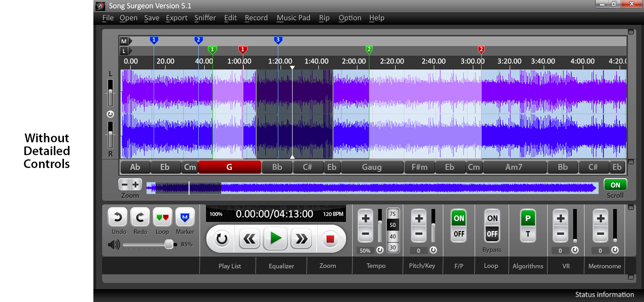Click the speaker volume icon
Image resolution: width=644 pixels, height=302 pixels.
pos(114,244)
